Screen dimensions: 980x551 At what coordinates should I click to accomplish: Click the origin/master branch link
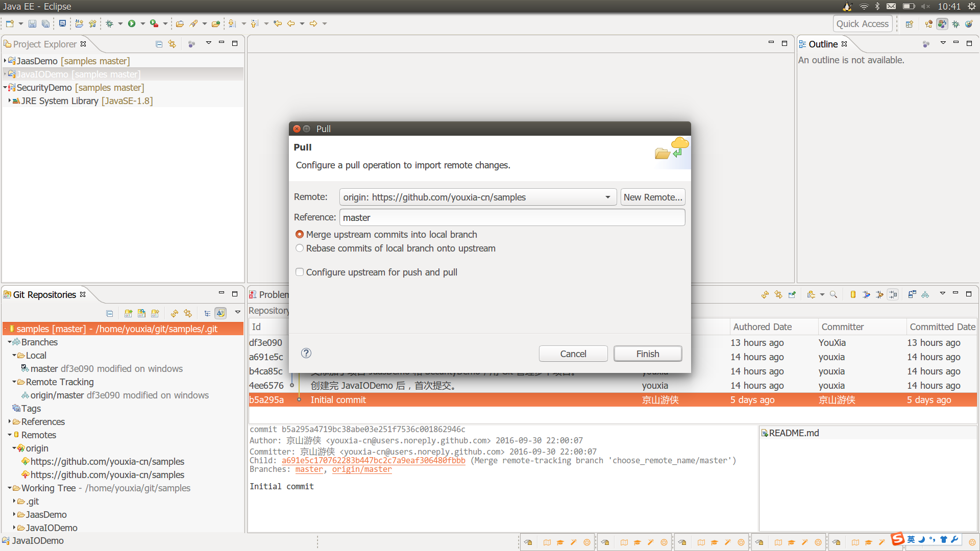(x=362, y=469)
